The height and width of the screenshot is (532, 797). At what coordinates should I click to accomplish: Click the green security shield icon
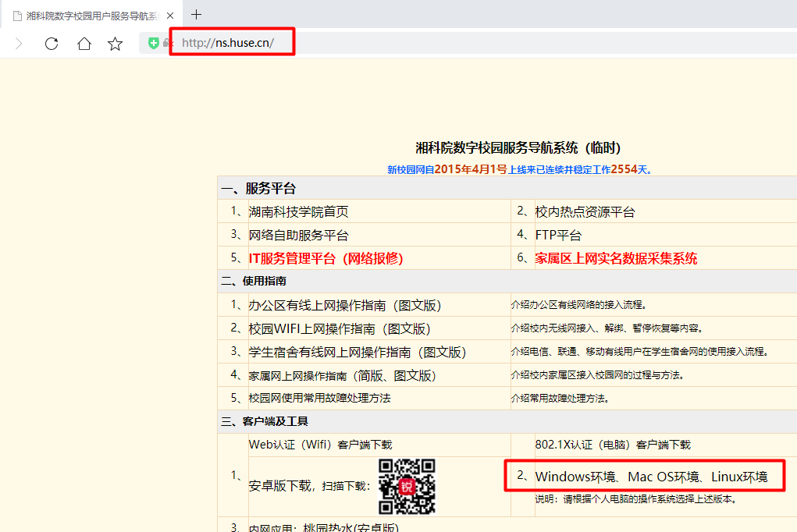tap(154, 44)
